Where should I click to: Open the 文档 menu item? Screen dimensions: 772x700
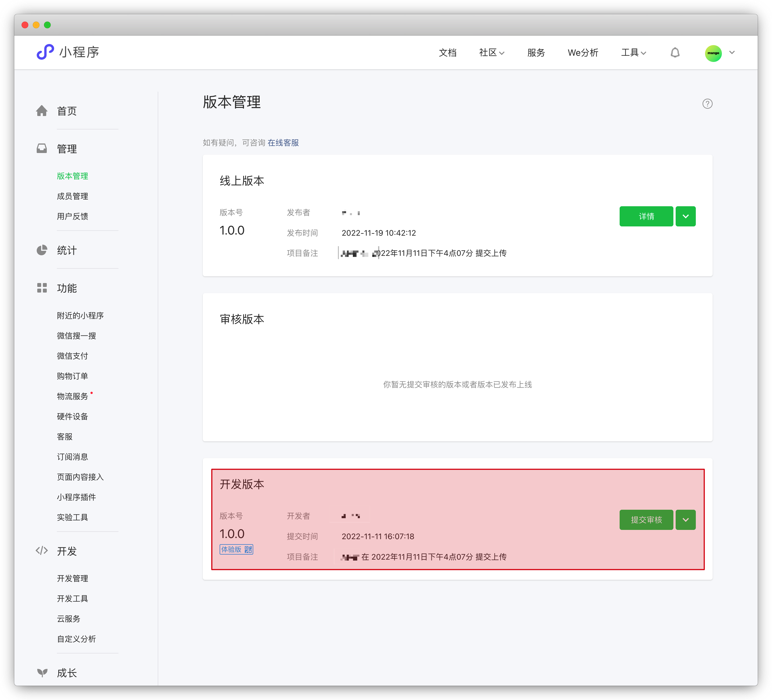click(448, 52)
